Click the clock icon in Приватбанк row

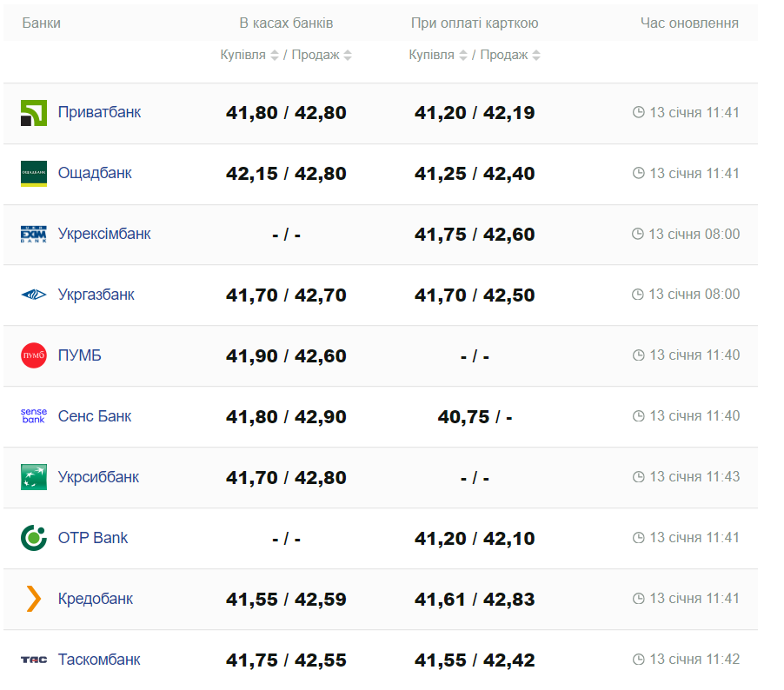(x=639, y=112)
